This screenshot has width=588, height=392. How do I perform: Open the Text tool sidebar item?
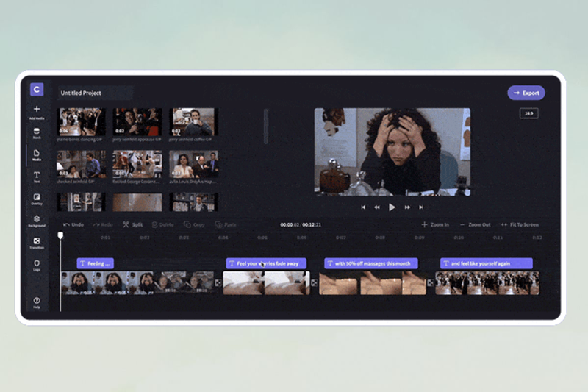(x=37, y=177)
